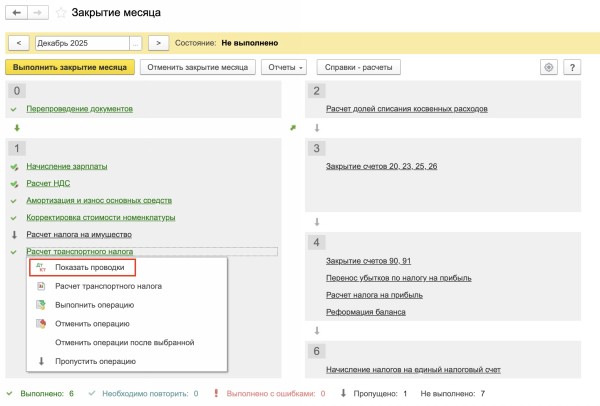The height and width of the screenshot is (406, 600).
Task: Click the period field showing Декабрь 2025
Action: pos(82,43)
